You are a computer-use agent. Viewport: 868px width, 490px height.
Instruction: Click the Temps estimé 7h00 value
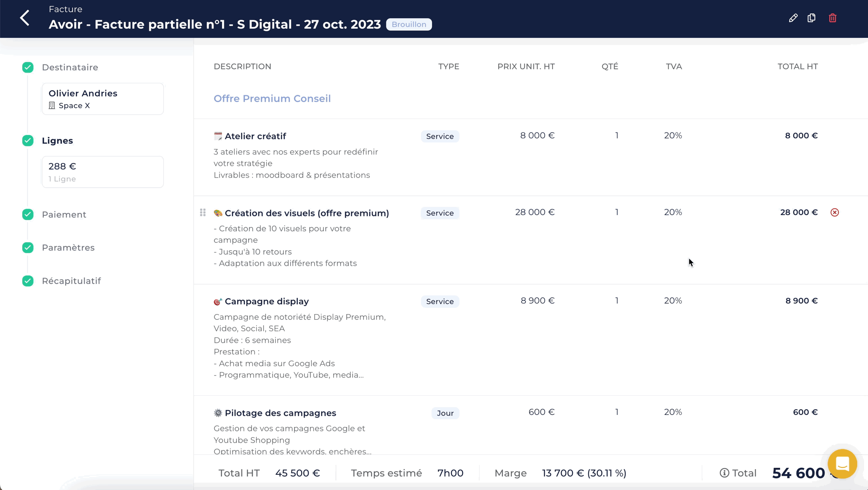pos(450,473)
